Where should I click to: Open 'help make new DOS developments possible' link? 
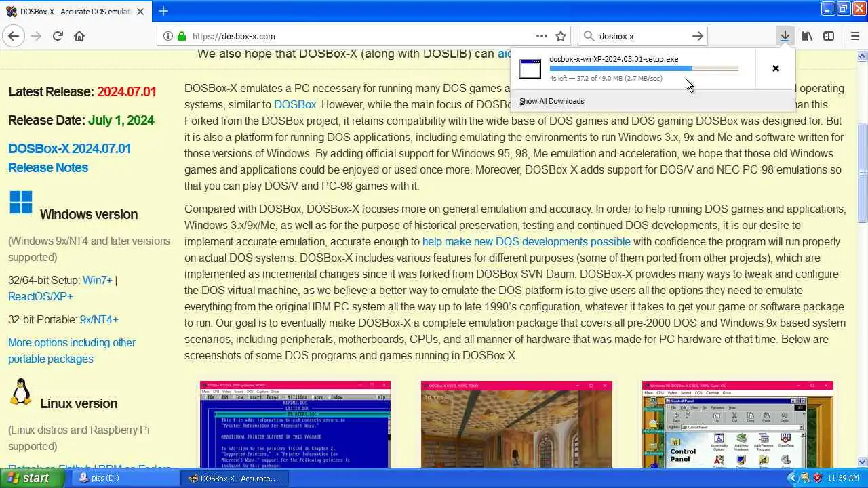[x=526, y=241]
